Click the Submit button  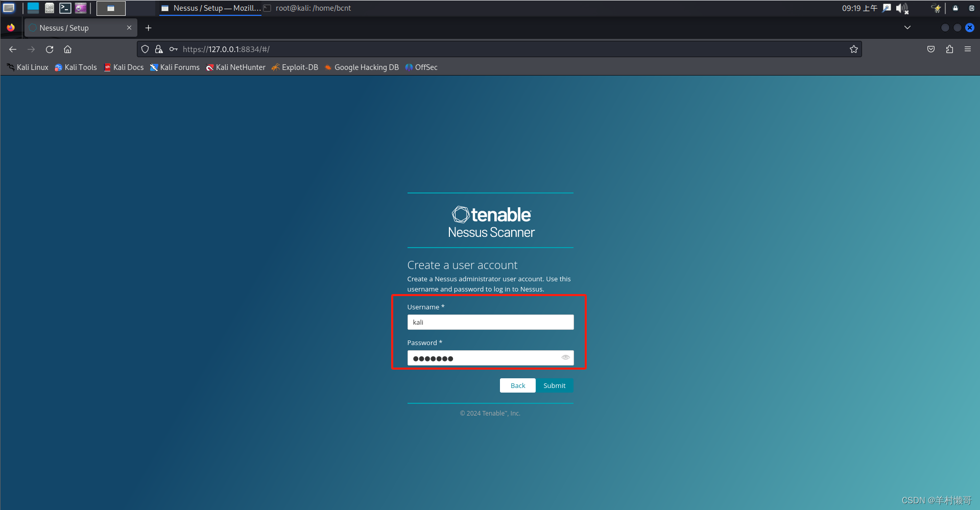[554, 385]
